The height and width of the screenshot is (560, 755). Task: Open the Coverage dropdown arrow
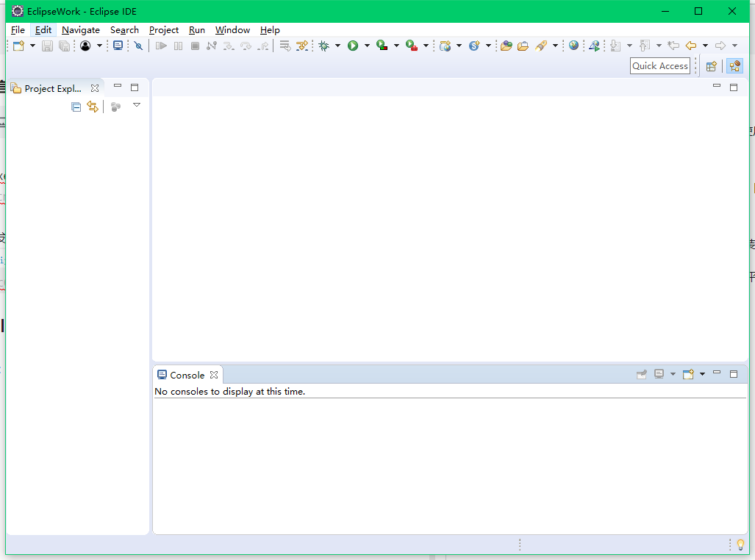(x=396, y=46)
